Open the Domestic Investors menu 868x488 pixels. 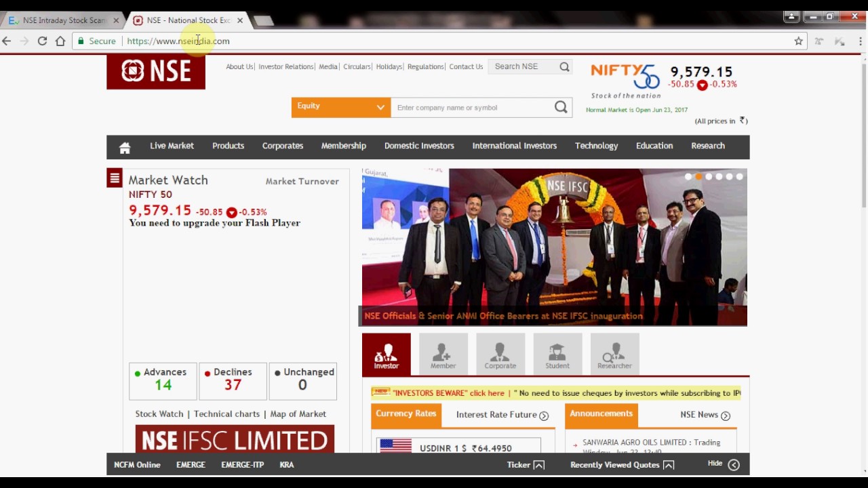pos(419,146)
